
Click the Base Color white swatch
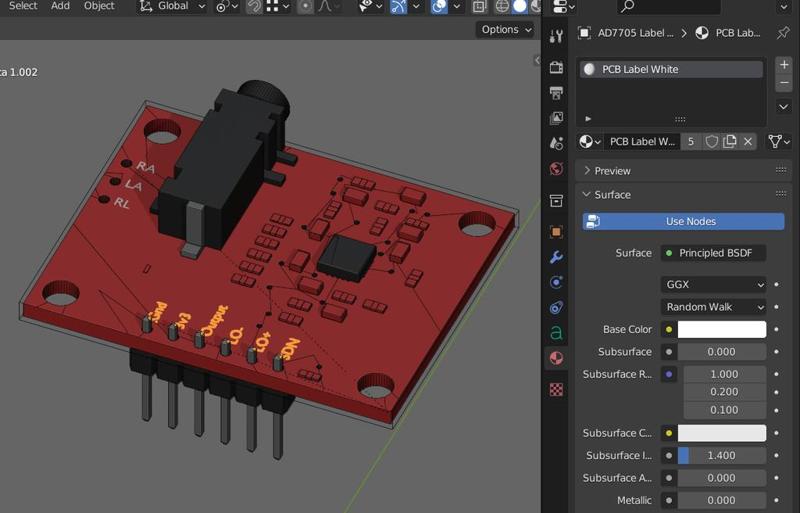pos(722,329)
